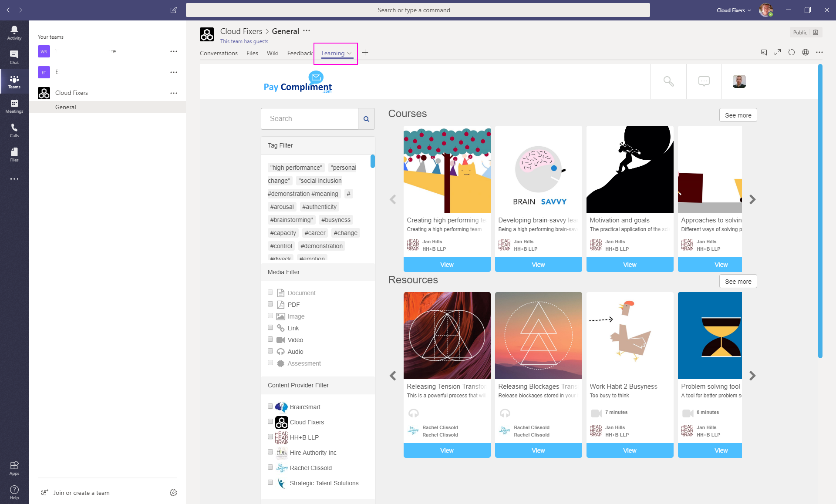View the Motivation and goals course

(630, 265)
